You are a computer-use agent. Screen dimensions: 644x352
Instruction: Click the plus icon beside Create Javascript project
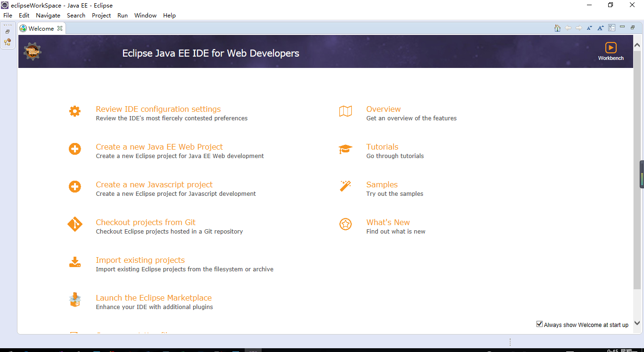tap(74, 186)
